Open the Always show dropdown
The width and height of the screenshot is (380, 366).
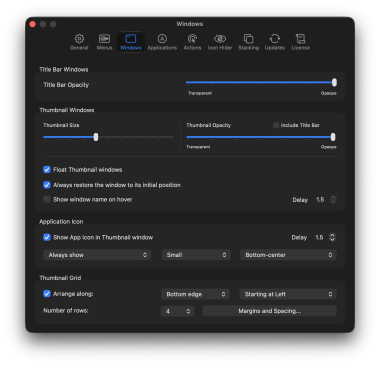(97, 255)
